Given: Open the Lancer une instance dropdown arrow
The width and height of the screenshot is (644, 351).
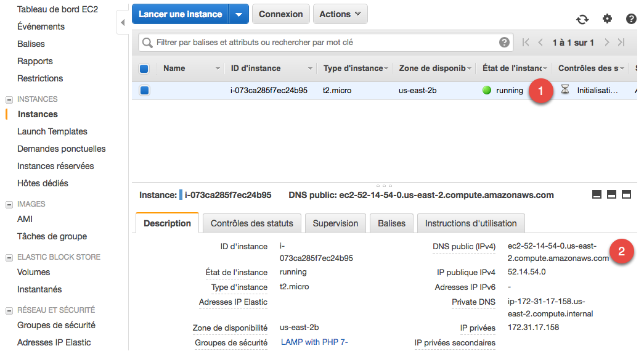Looking at the screenshot, I should (238, 14).
